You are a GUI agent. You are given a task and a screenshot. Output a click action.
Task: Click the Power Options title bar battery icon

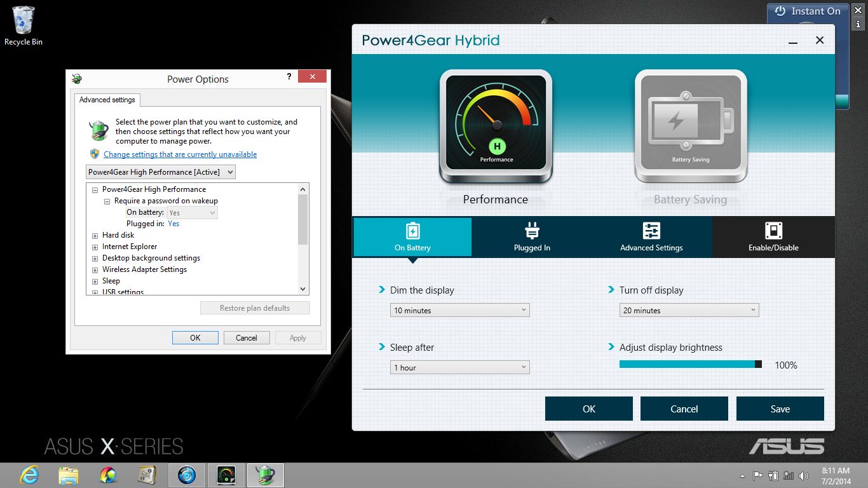pos(77,79)
